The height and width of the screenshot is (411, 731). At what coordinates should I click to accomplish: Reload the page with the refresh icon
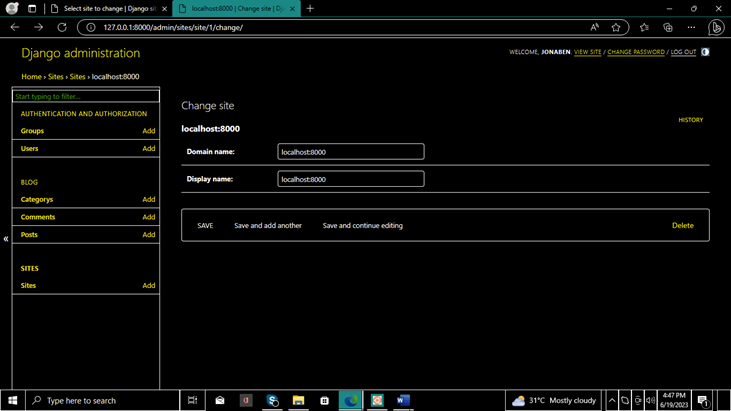point(62,27)
